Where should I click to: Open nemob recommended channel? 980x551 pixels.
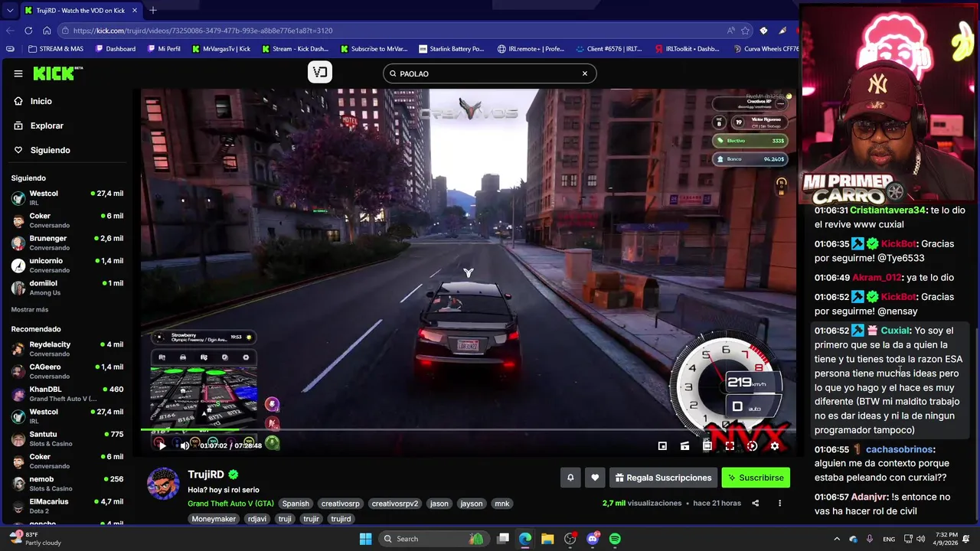[67, 483]
